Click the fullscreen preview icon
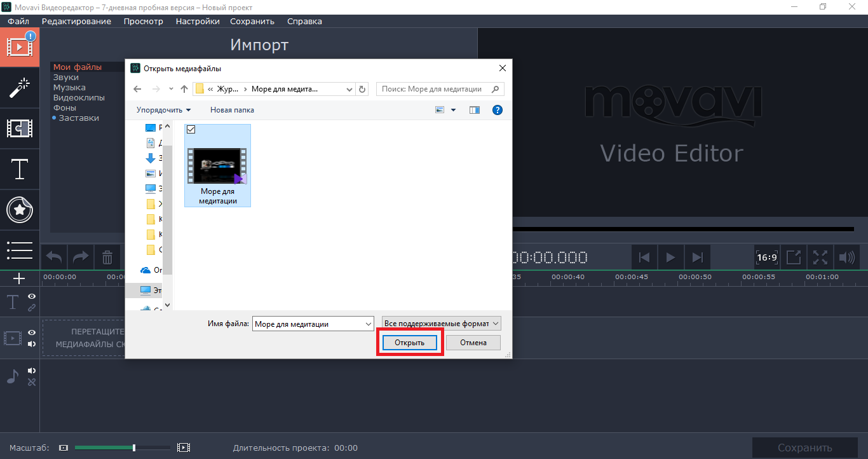The height and width of the screenshot is (459, 868). tap(820, 257)
